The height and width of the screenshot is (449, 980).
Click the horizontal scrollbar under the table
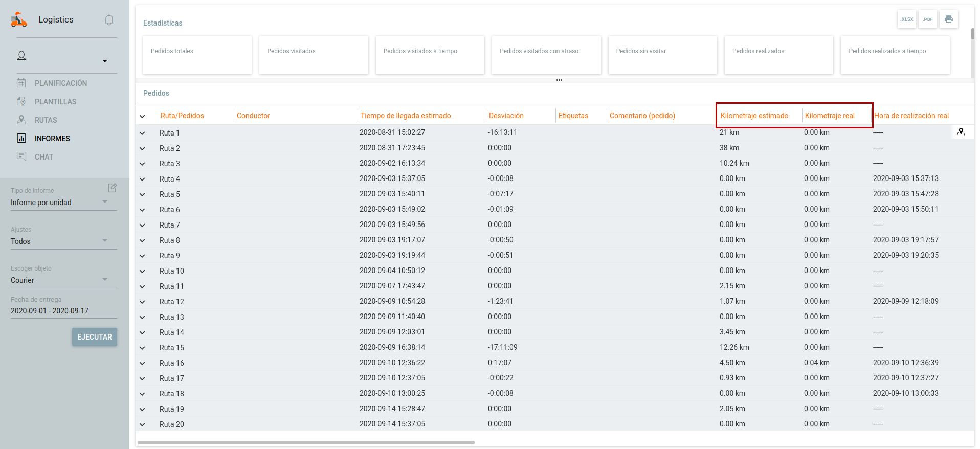coord(306,442)
